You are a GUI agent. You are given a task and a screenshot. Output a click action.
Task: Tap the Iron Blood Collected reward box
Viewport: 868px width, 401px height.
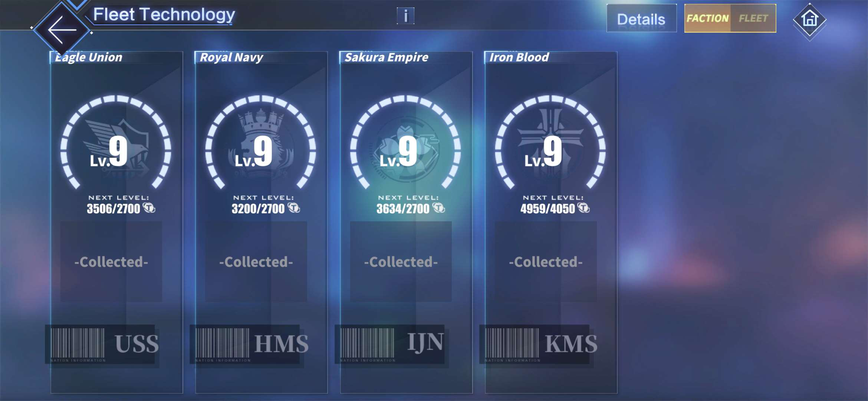tap(546, 262)
